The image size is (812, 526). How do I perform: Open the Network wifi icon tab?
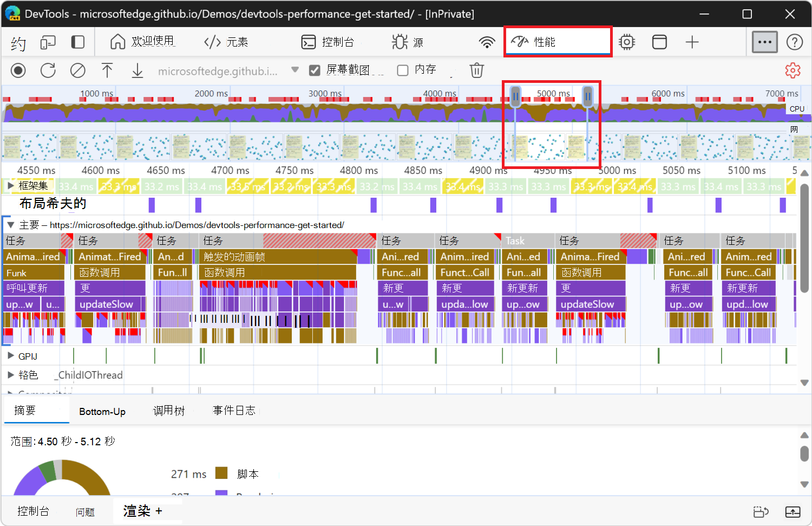click(x=487, y=42)
